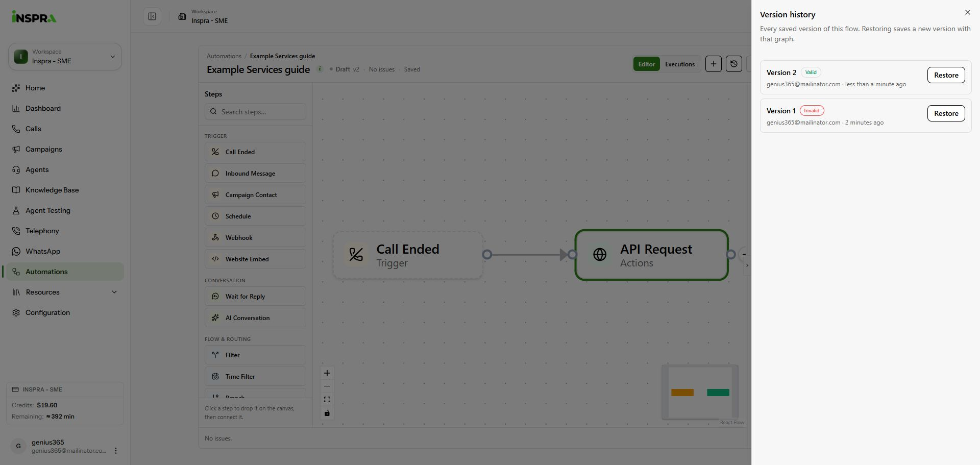Add AI Conversation step

(255, 317)
